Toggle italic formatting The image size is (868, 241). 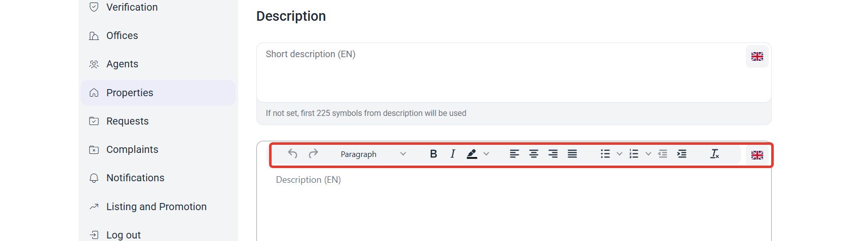point(452,154)
